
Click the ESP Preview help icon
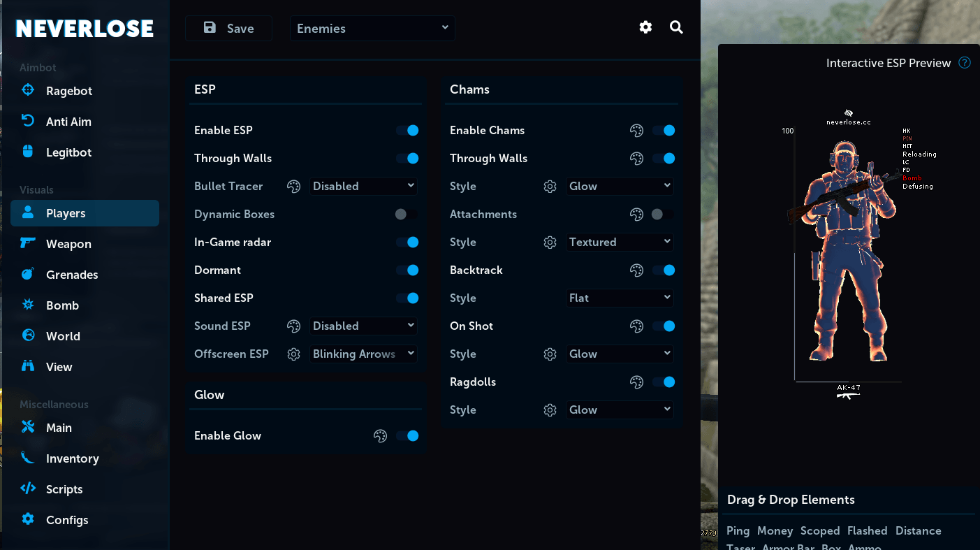(965, 63)
